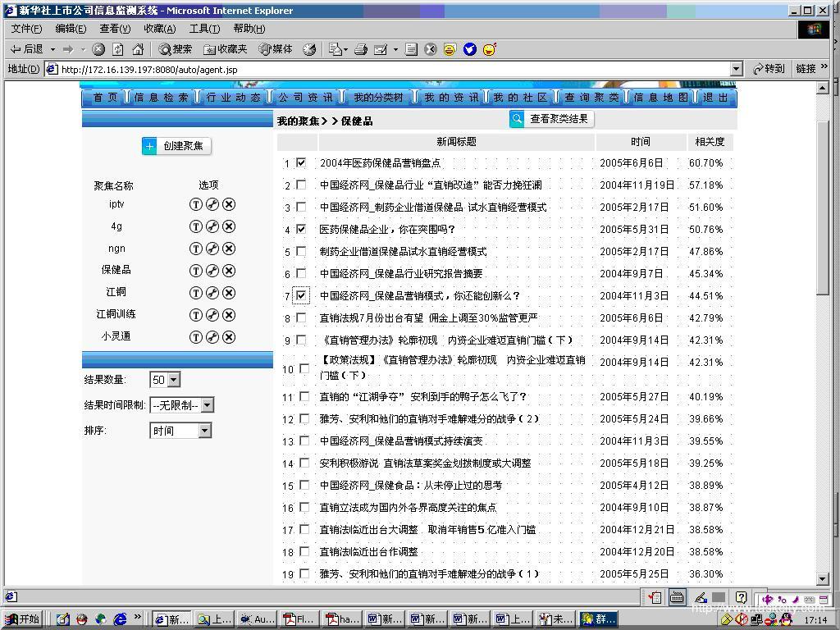The width and height of the screenshot is (840, 630).
Task: Click the vertical page scrollbar thumb
Action: pos(823,197)
